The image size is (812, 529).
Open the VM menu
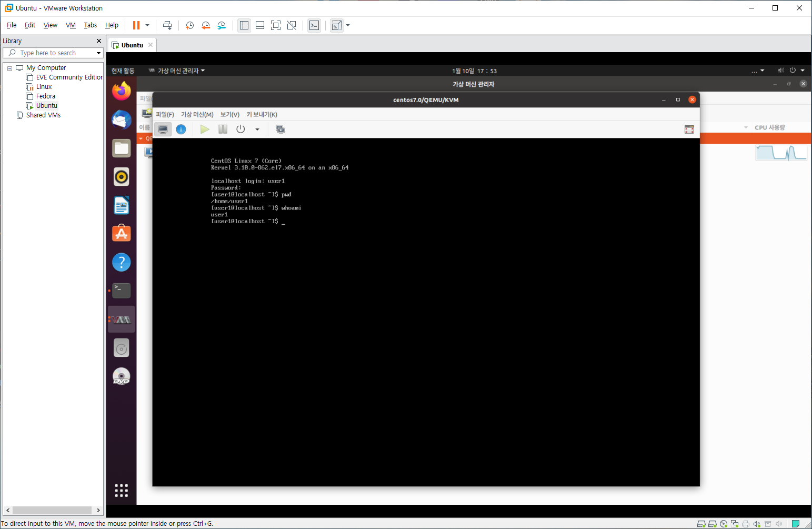coord(71,25)
